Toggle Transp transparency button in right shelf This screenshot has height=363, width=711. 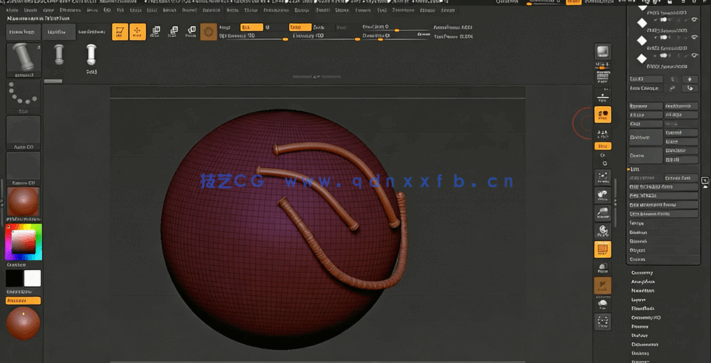pos(603,267)
